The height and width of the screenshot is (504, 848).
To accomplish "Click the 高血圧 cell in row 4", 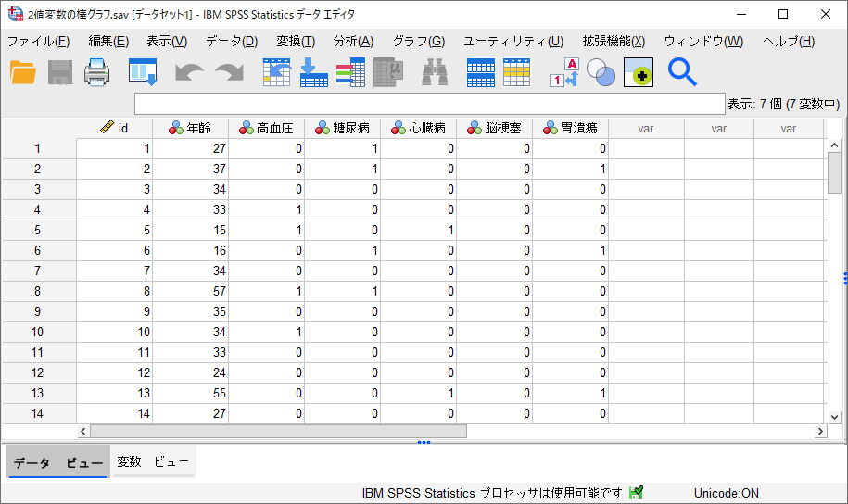I will pyautogui.click(x=266, y=209).
